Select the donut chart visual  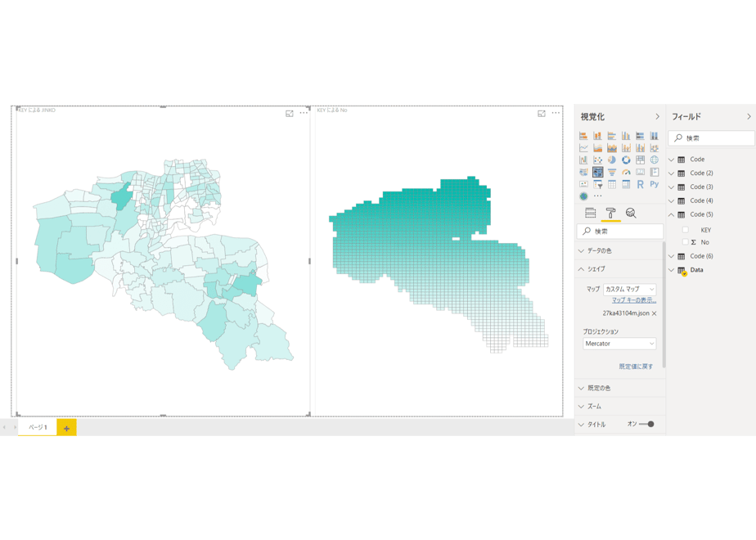coord(626,160)
